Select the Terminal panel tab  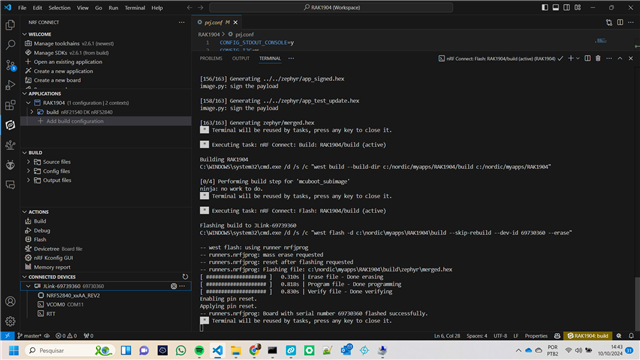click(x=270, y=58)
